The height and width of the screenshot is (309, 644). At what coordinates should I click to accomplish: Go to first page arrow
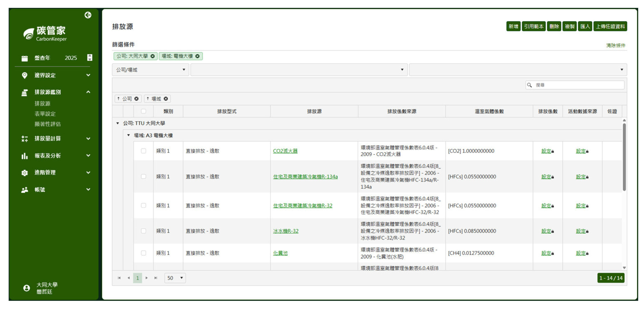click(119, 278)
